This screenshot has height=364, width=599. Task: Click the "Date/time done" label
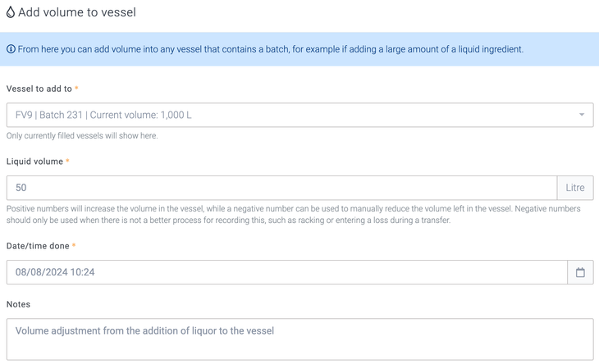(x=38, y=246)
